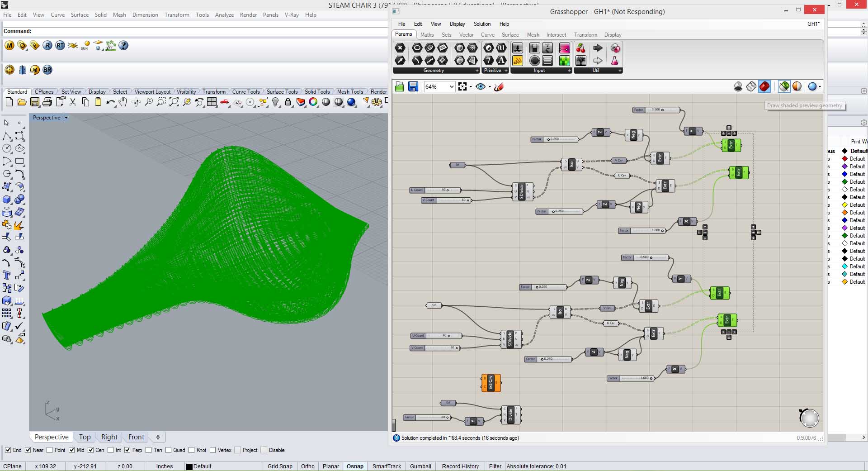The height and width of the screenshot is (471, 868).
Task: Open the 64% zoom level dropdown
Action: click(451, 86)
